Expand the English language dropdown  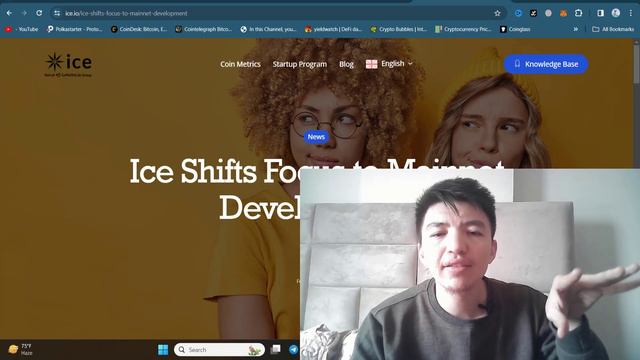point(389,64)
